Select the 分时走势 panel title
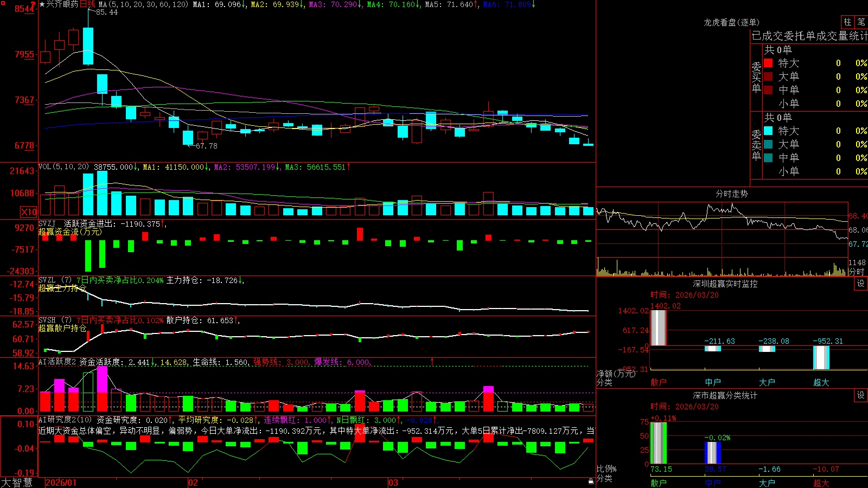Image resolution: width=868 pixels, height=488 pixels. click(x=731, y=194)
